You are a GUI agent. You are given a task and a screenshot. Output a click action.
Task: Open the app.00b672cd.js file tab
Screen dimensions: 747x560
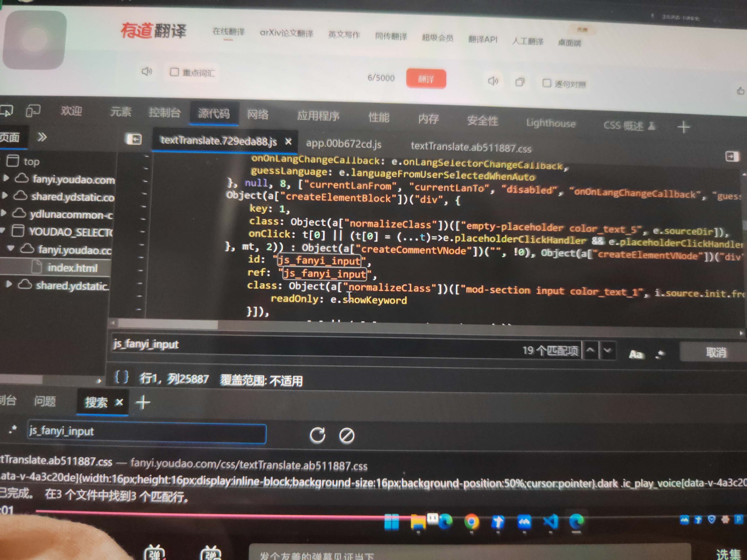(343, 144)
